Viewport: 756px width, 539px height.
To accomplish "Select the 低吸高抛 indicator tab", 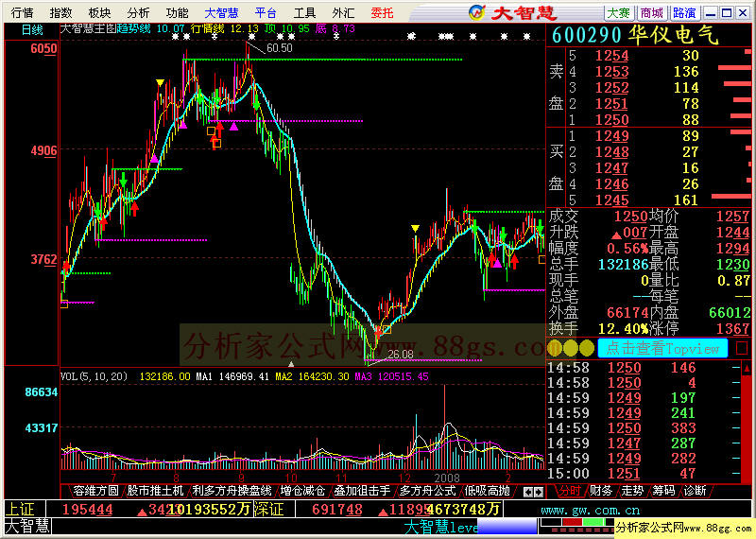I will click(487, 491).
